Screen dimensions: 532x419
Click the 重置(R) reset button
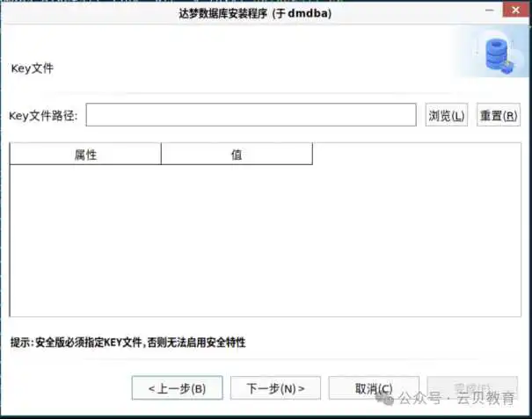point(498,115)
